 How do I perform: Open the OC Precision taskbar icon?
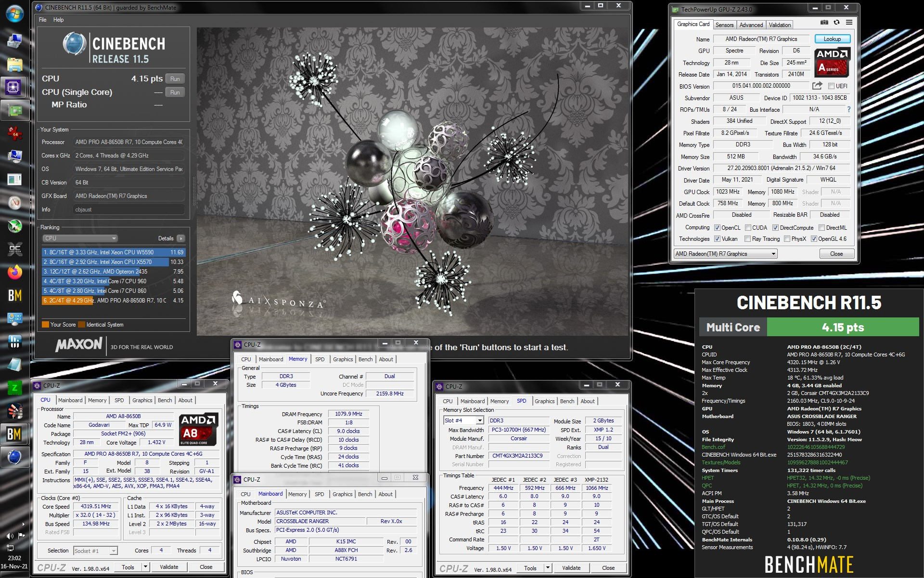[14, 249]
